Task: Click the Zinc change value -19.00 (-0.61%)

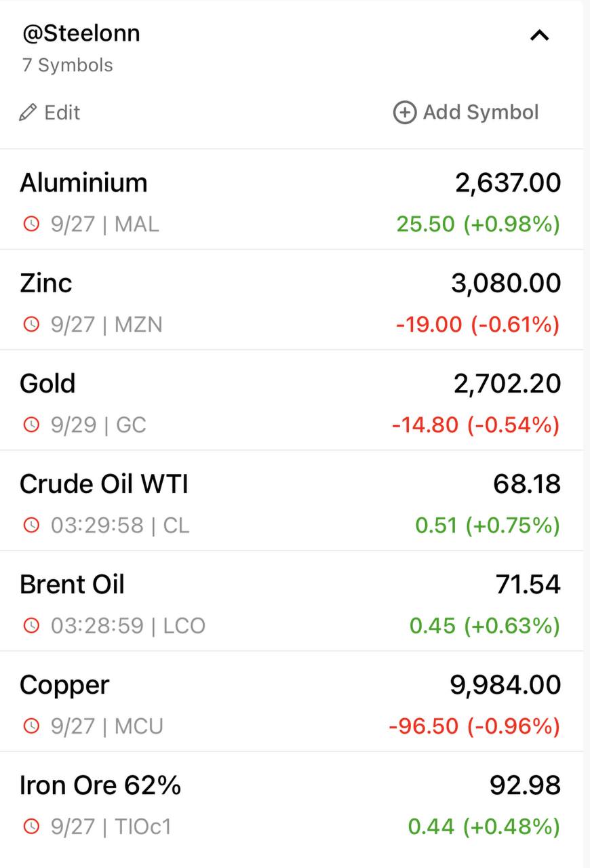Action: [477, 324]
